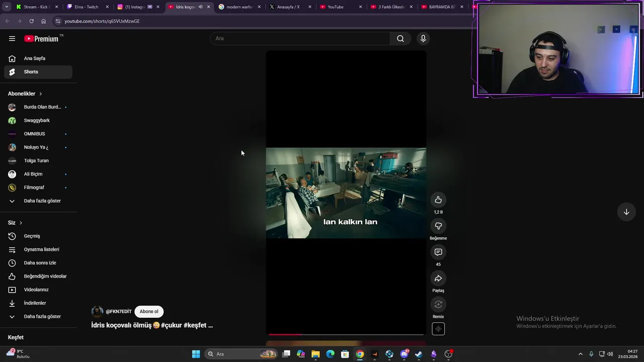This screenshot has width=644, height=362.
Task: Click the search magnifier button
Action: click(400, 38)
